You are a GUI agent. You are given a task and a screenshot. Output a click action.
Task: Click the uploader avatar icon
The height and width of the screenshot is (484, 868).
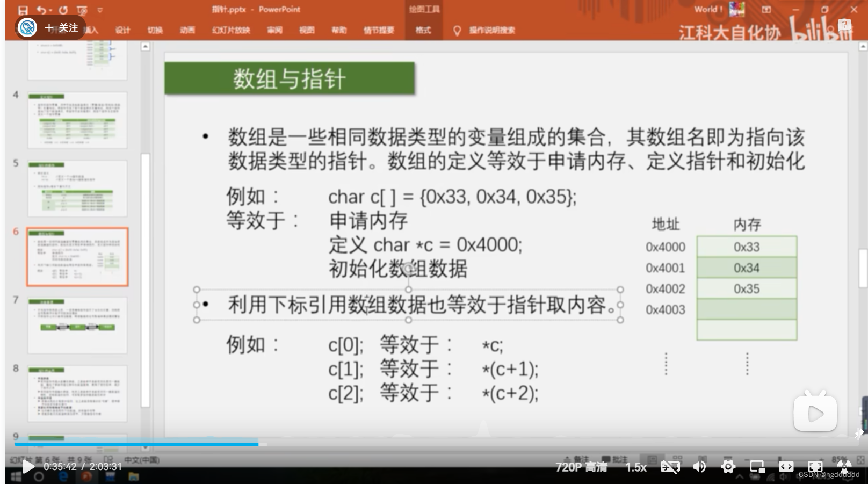pos(27,27)
